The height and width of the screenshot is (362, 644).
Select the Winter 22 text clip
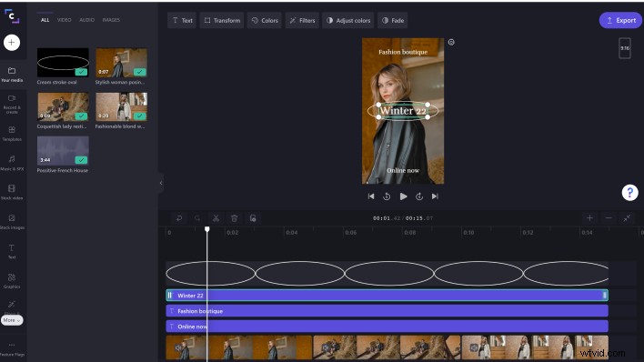(x=387, y=296)
